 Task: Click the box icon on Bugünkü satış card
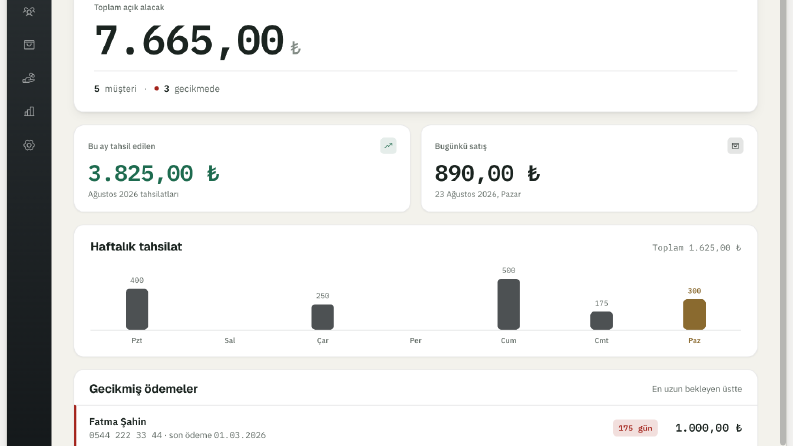[x=735, y=146]
